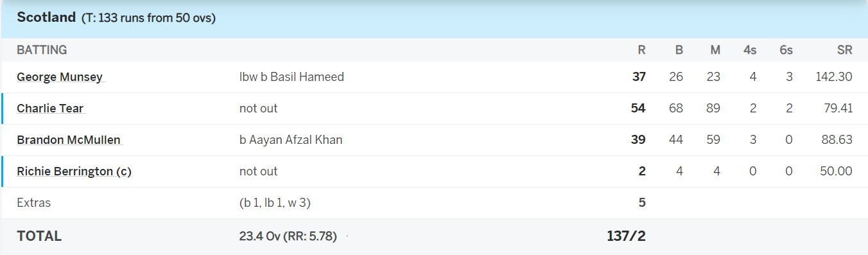This screenshot has width=868, height=255.
Task: Click the R runs column header
Action: (641, 50)
